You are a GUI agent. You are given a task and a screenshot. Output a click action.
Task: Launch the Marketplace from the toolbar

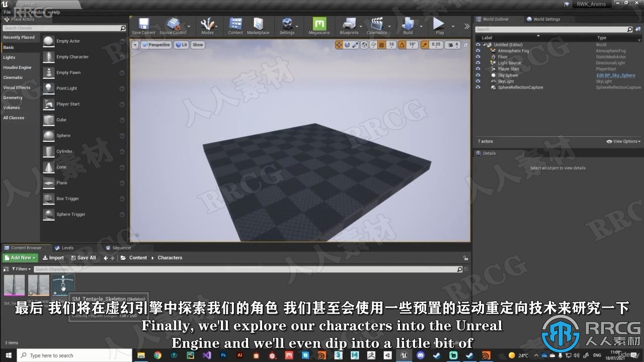point(258,26)
